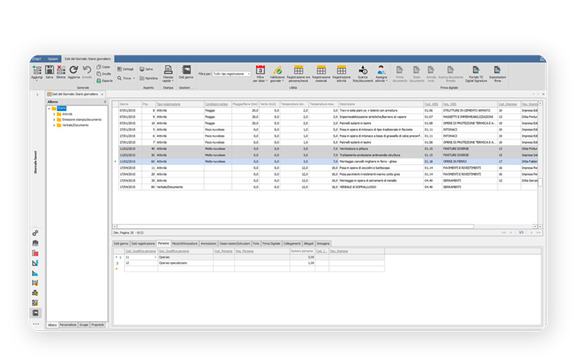Viewport: 576px width, 362px height.
Task: Click the Registrazione materiali icon
Action: coord(321,70)
